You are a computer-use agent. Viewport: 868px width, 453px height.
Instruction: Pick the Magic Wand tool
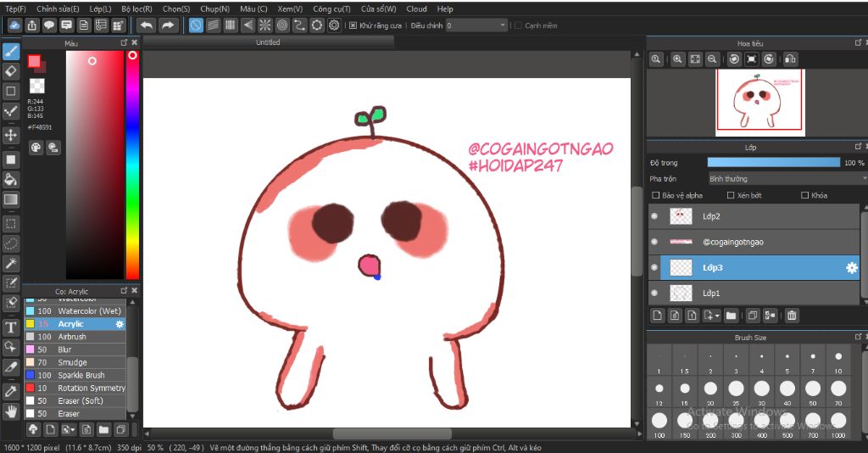[x=11, y=264]
